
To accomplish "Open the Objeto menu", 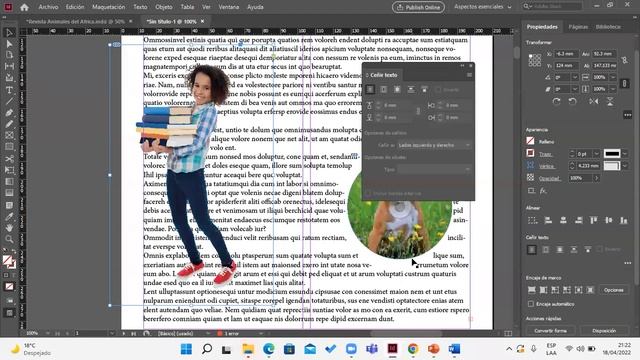I will coord(164,7).
